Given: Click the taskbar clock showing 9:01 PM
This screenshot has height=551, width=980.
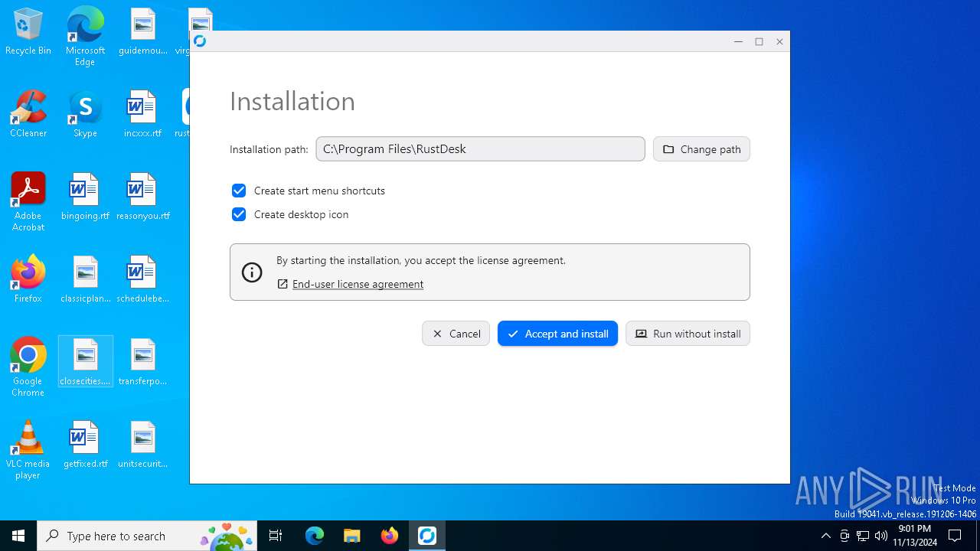Looking at the screenshot, I should pyautogui.click(x=915, y=536).
